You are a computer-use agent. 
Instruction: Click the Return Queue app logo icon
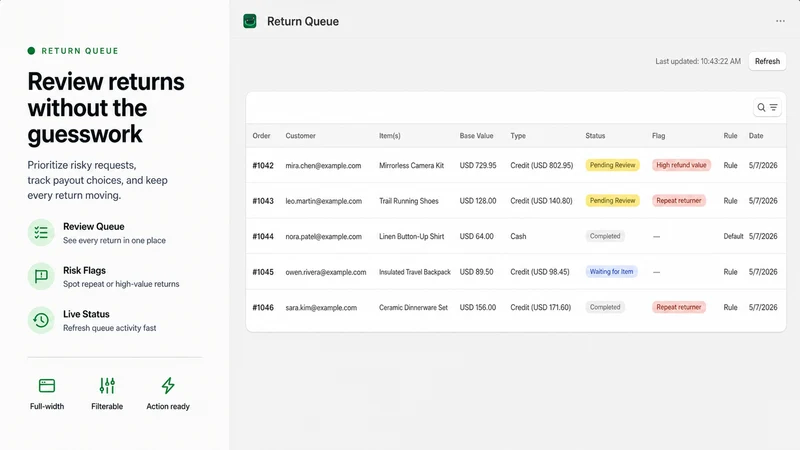point(249,21)
